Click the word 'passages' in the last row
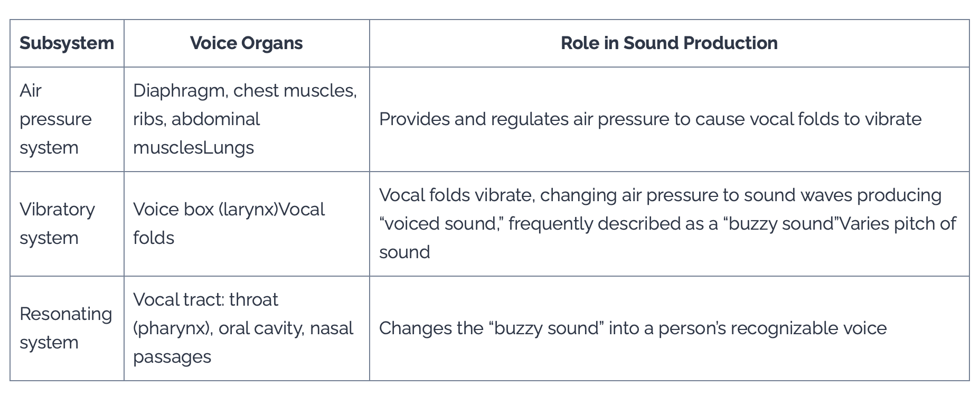 172,357
